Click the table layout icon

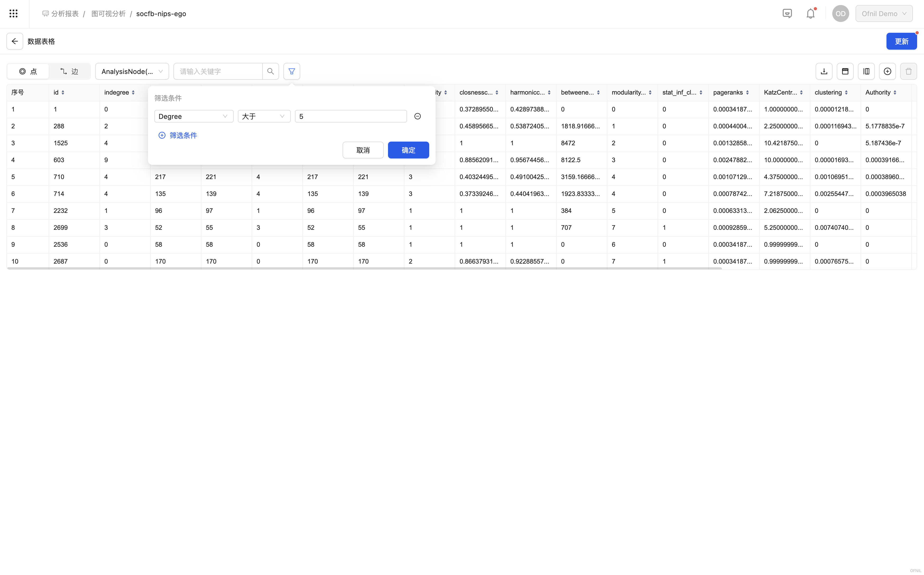point(845,71)
